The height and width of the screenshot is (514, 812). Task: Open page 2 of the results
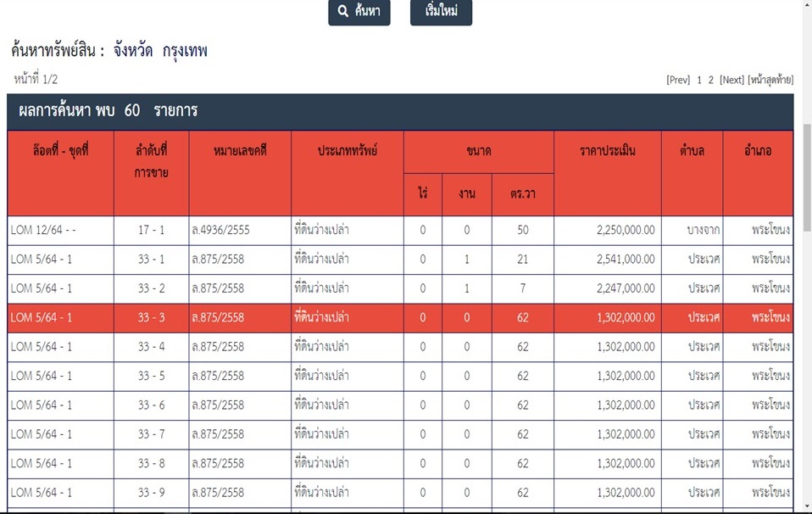[711, 80]
